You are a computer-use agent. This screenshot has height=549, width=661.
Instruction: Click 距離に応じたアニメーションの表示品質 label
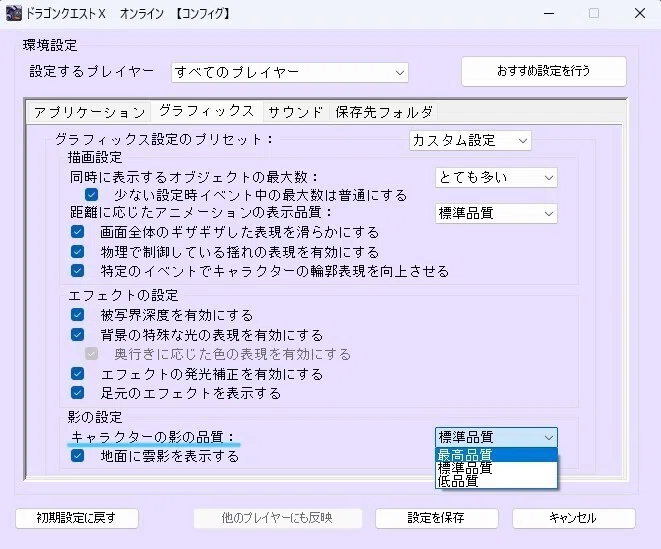point(201,212)
